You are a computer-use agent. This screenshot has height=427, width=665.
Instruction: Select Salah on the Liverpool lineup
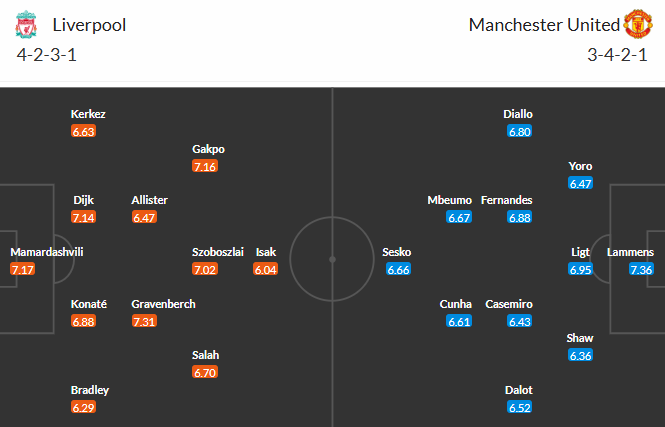[x=205, y=355]
